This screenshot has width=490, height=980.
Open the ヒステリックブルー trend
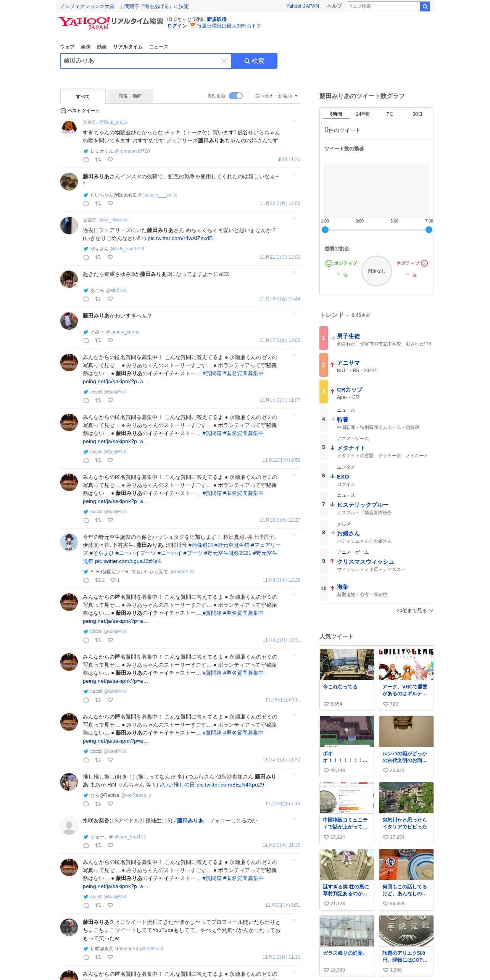pyautogui.click(x=363, y=505)
